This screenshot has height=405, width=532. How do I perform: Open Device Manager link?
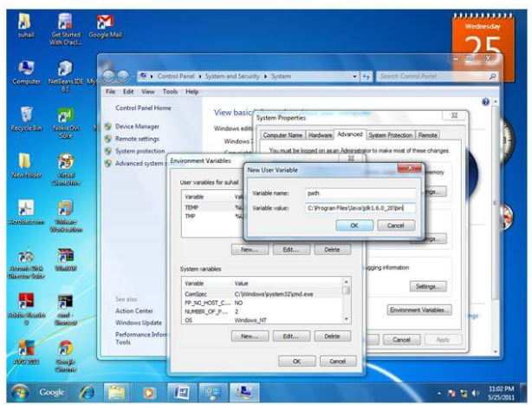(x=137, y=127)
